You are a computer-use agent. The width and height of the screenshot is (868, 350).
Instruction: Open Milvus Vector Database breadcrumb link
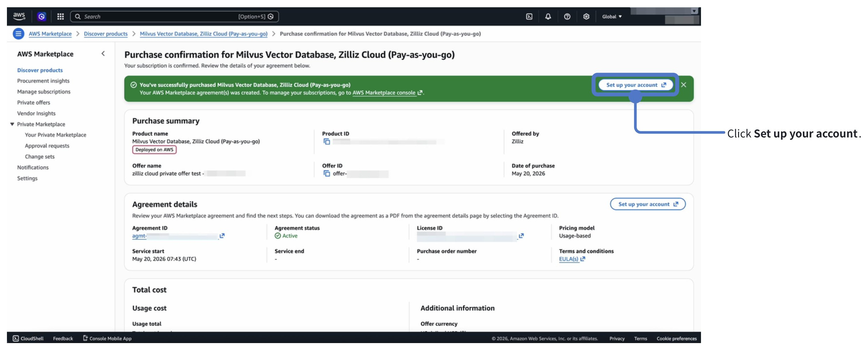click(204, 34)
